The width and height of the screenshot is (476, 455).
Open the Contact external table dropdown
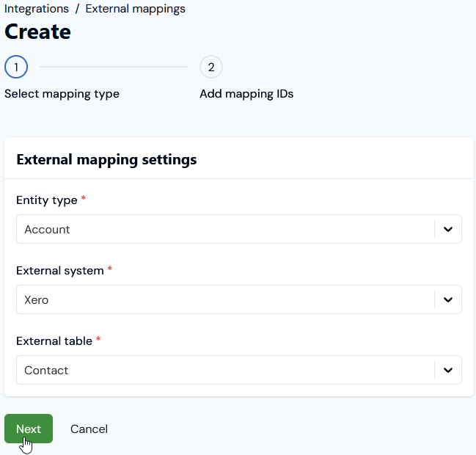click(x=239, y=370)
